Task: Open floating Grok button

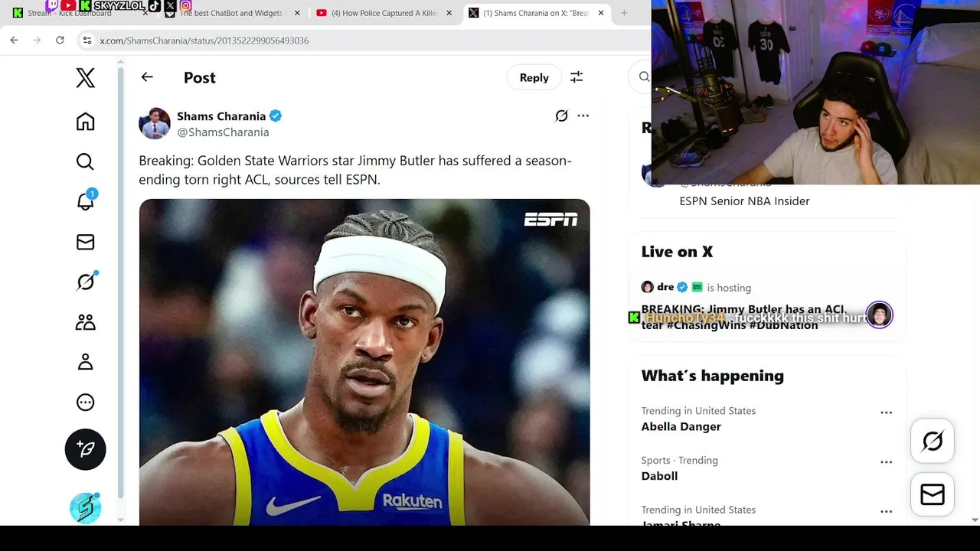Action: [x=933, y=441]
